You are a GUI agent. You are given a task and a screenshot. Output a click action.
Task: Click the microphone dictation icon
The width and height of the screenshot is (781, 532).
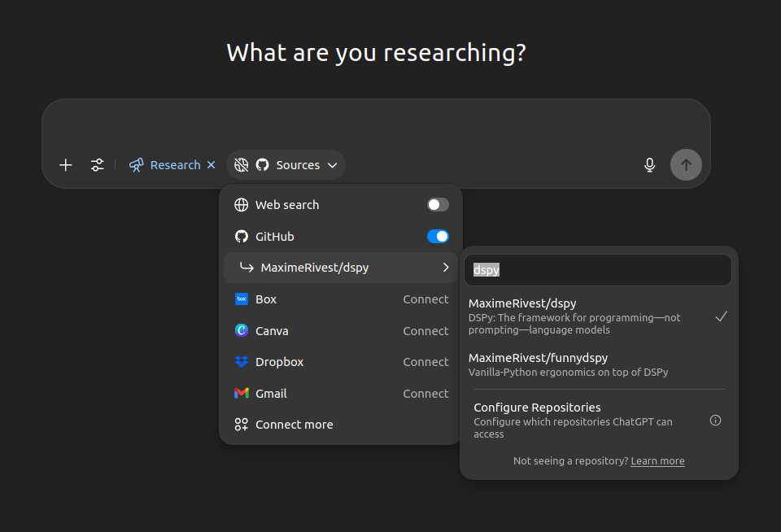649,165
